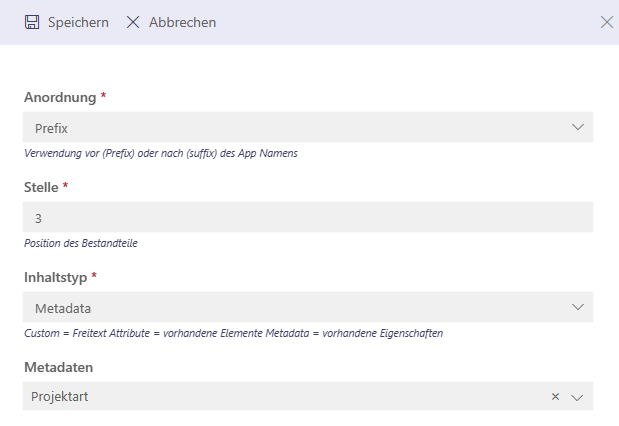The height and width of the screenshot is (426, 619).
Task: Click the 'Position des Bestandteile' hint text
Action: [x=81, y=243]
